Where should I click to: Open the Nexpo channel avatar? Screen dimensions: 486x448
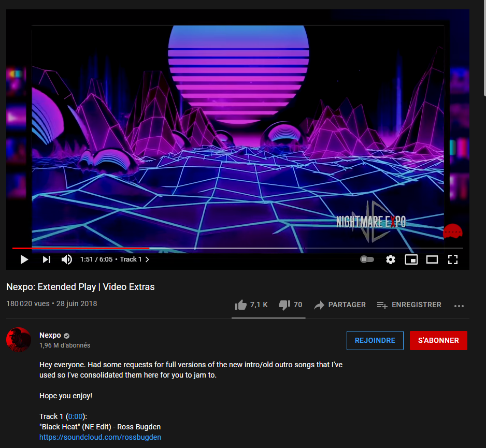click(x=19, y=340)
